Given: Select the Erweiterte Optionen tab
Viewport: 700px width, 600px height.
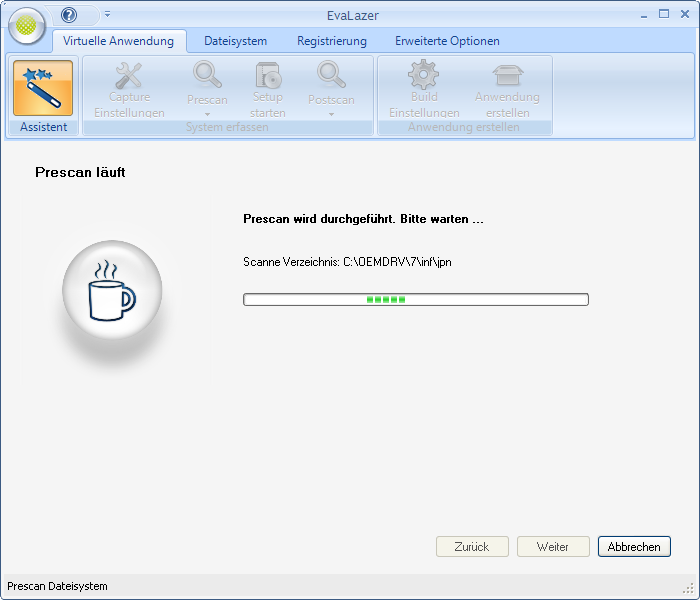Looking at the screenshot, I should pyautogui.click(x=447, y=41).
